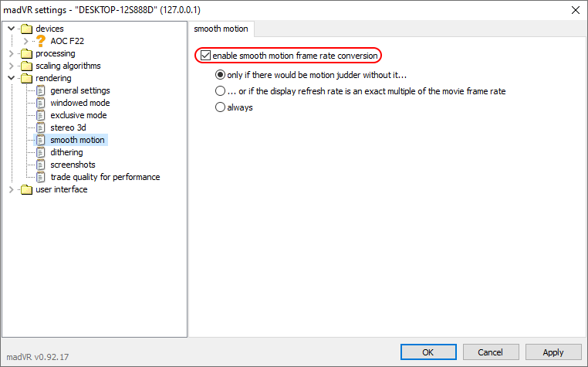Expand the AOC F22 device node

[x=25, y=41]
